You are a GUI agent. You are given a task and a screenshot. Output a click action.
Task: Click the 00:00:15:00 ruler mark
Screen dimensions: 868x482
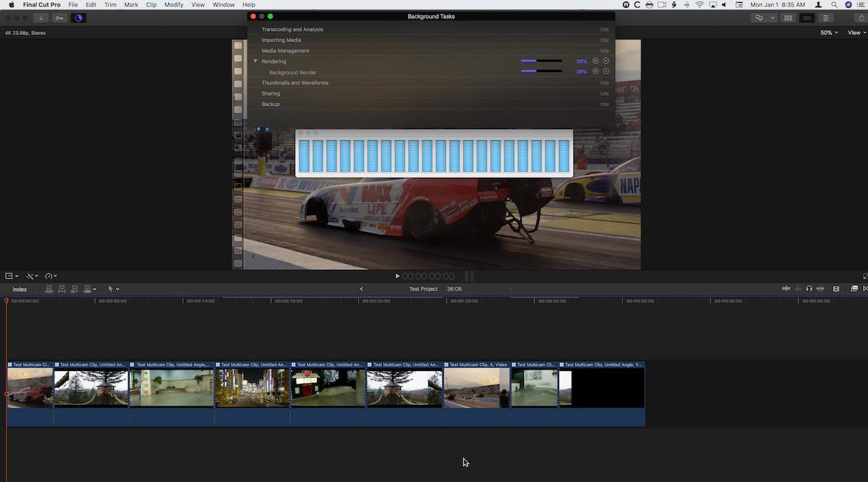point(289,301)
